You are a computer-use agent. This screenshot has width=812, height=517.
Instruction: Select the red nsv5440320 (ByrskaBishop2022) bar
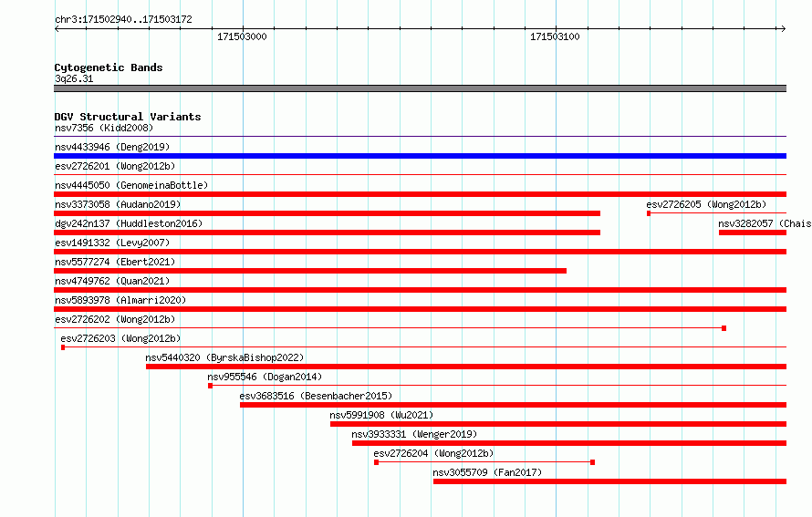(466, 367)
